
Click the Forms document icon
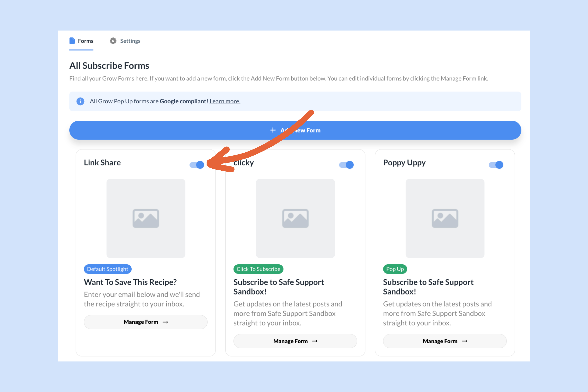pos(72,40)
